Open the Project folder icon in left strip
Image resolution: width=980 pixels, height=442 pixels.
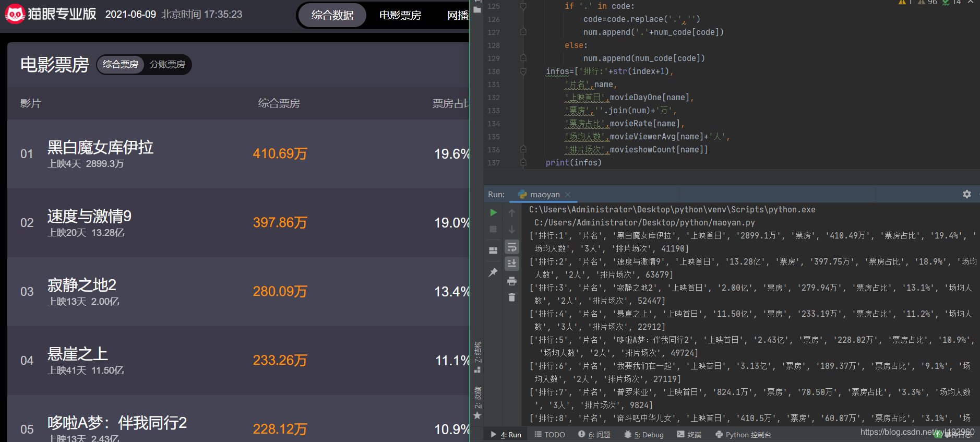point(477,9)
